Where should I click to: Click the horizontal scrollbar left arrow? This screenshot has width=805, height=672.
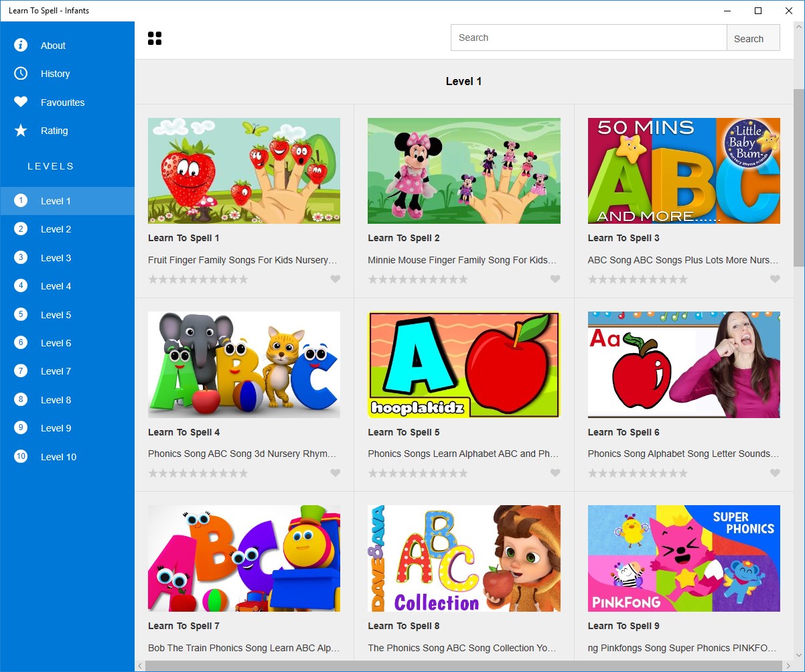coord(140,666)
